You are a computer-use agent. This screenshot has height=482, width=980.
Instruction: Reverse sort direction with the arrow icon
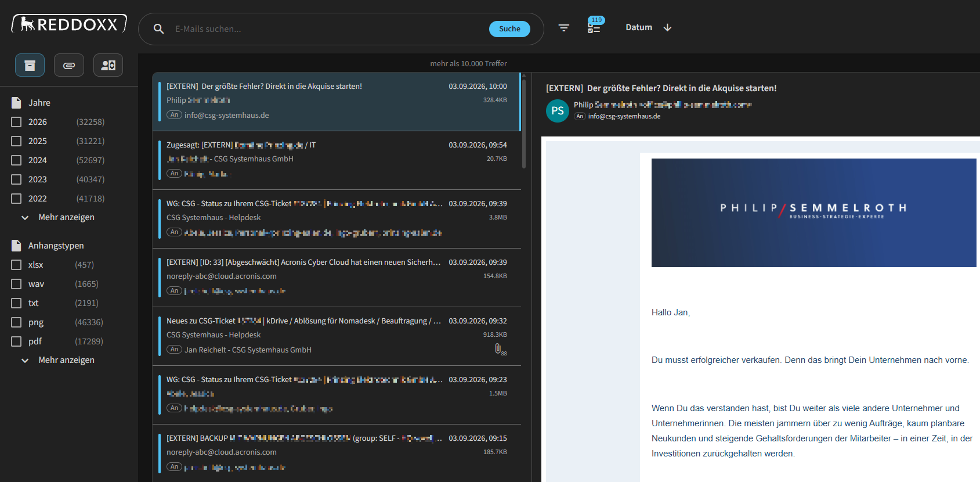667,27
